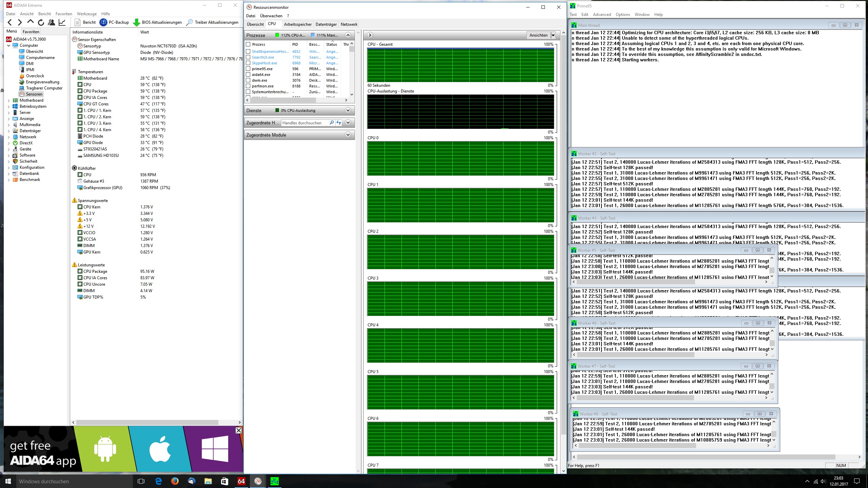This screenshot has width=868, height=488.
Task: Expand the Motherboard tree node
Action: click(x=9, y=100)
